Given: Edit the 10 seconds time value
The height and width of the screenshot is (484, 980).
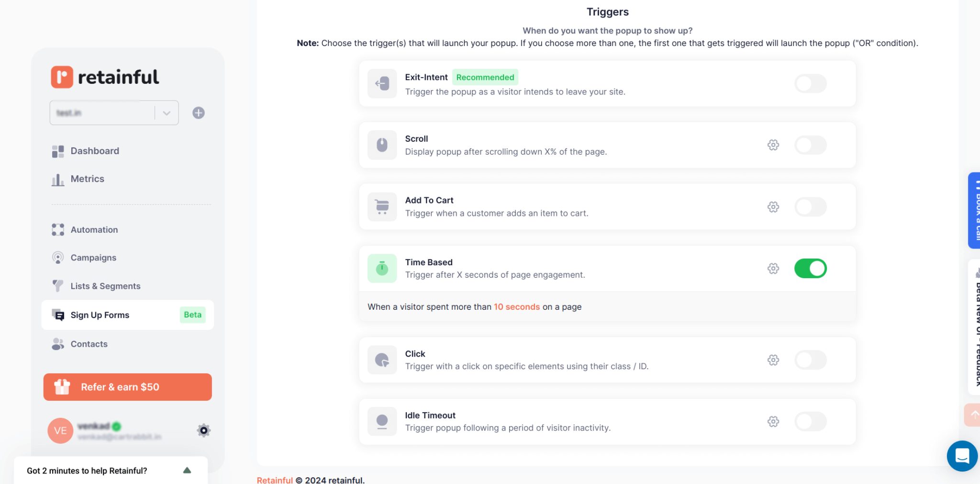Looking at the screenshot, I should click(517, 307).
